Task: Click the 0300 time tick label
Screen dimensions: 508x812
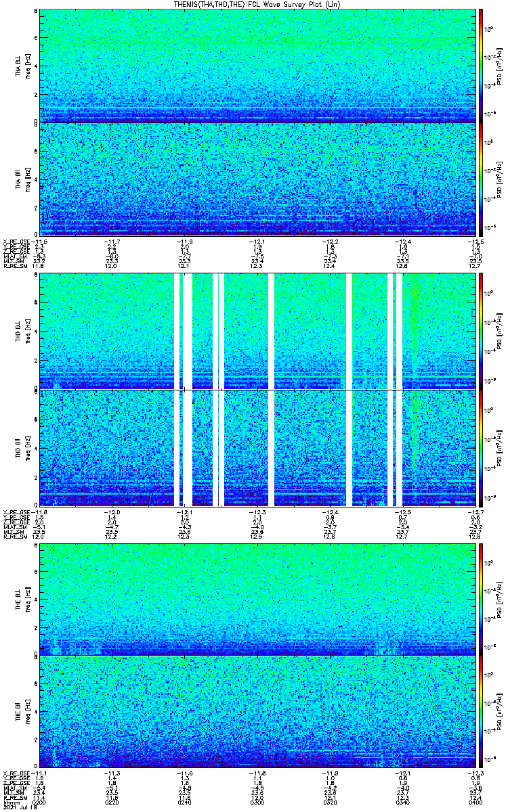Action: tap(257, 803)
